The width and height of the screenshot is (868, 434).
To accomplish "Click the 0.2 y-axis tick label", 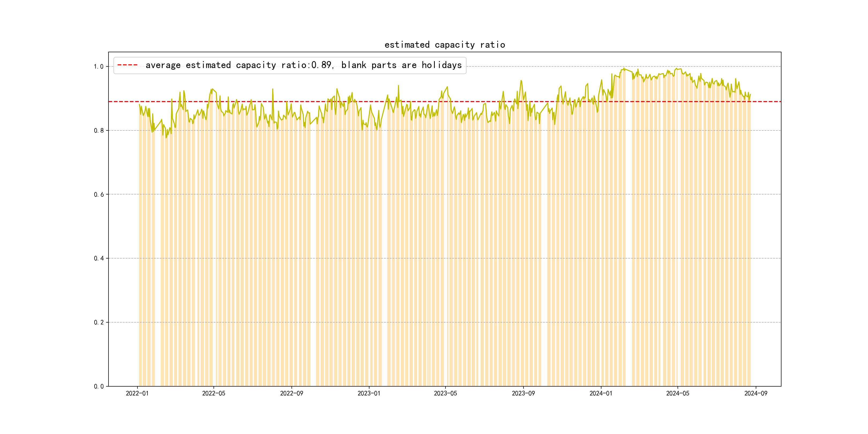I will 98,323.
